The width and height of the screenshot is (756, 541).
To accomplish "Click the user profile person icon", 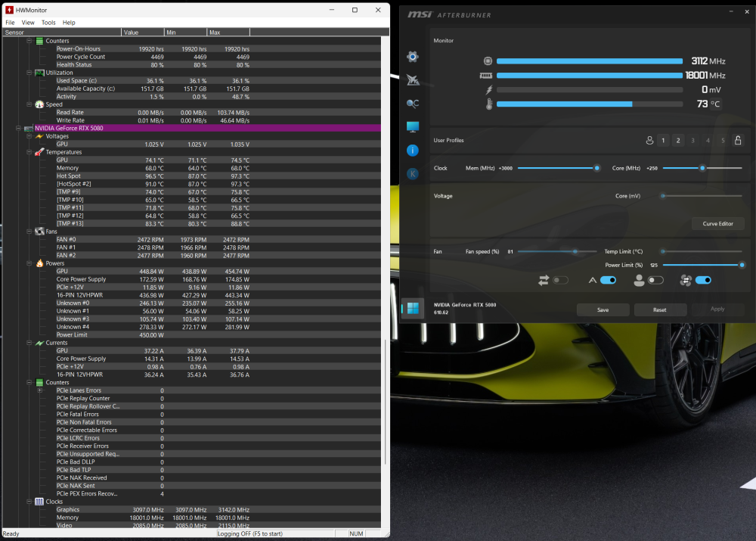I will click(649, 141).
